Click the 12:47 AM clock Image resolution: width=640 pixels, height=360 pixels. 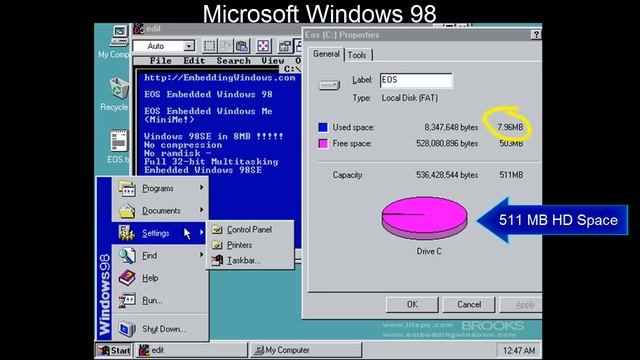pyautogui.click(x=519, y=351)
